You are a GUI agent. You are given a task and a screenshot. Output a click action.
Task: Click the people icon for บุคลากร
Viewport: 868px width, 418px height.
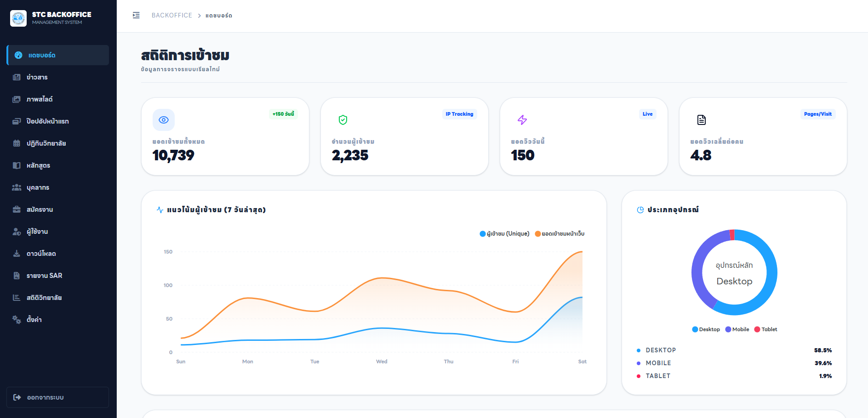point(17,187)
